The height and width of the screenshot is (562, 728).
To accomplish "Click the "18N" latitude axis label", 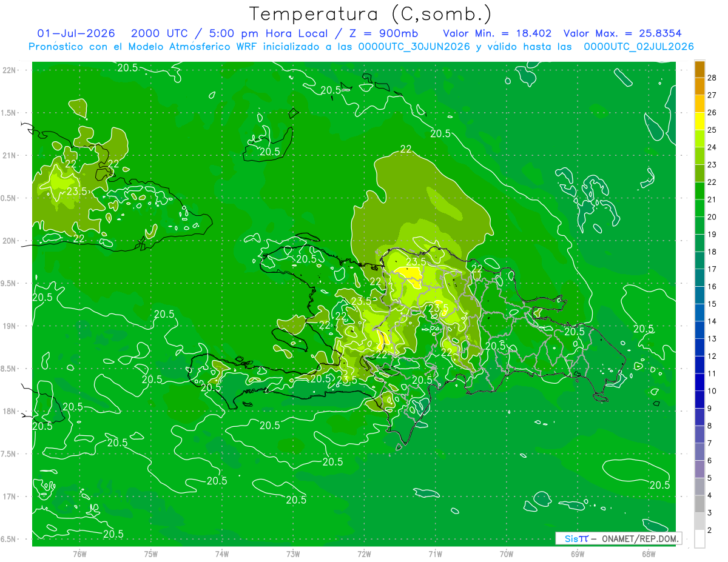I will pos(9,412).
